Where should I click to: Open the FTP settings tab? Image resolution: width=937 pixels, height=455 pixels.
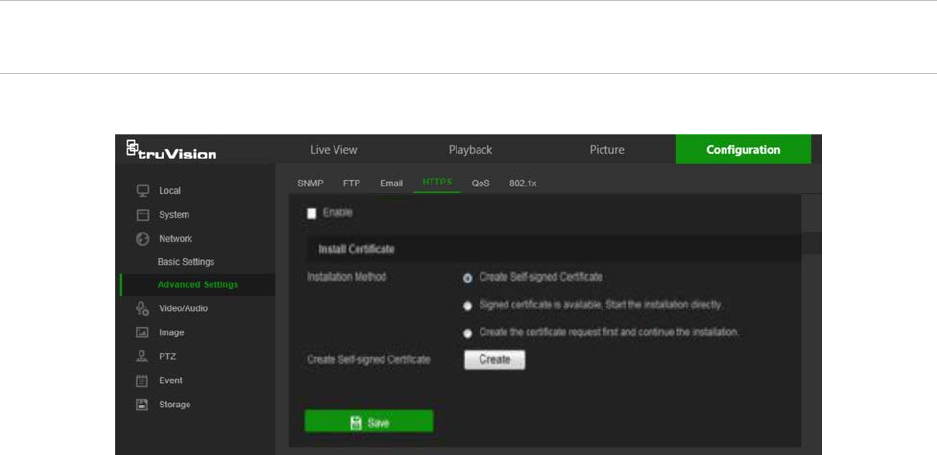click(351, 184)
